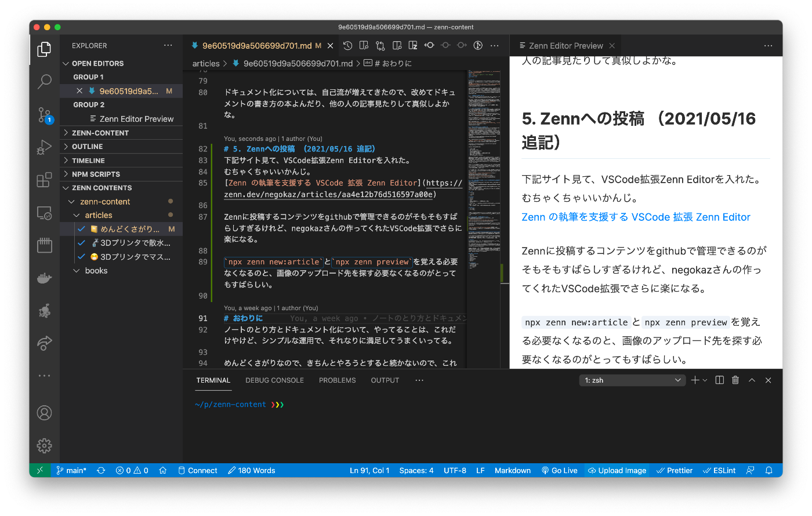The image size is (812, 516).
Task: Open the Accounts menu icon
Action: (x=44, y=413)
